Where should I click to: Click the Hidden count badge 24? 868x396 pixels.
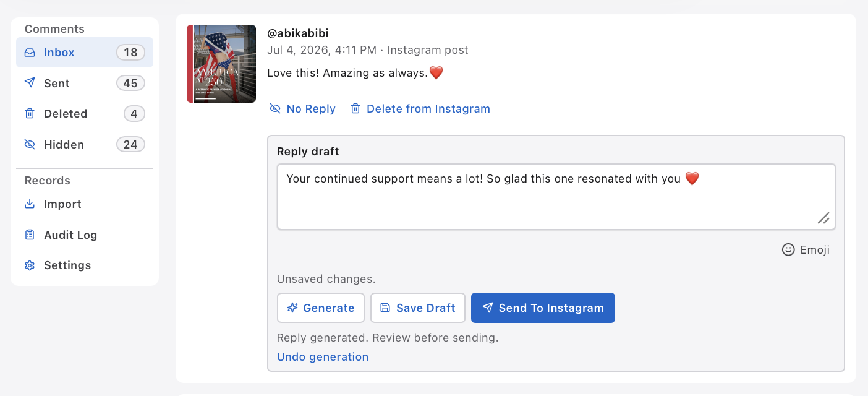coord(130,144)
